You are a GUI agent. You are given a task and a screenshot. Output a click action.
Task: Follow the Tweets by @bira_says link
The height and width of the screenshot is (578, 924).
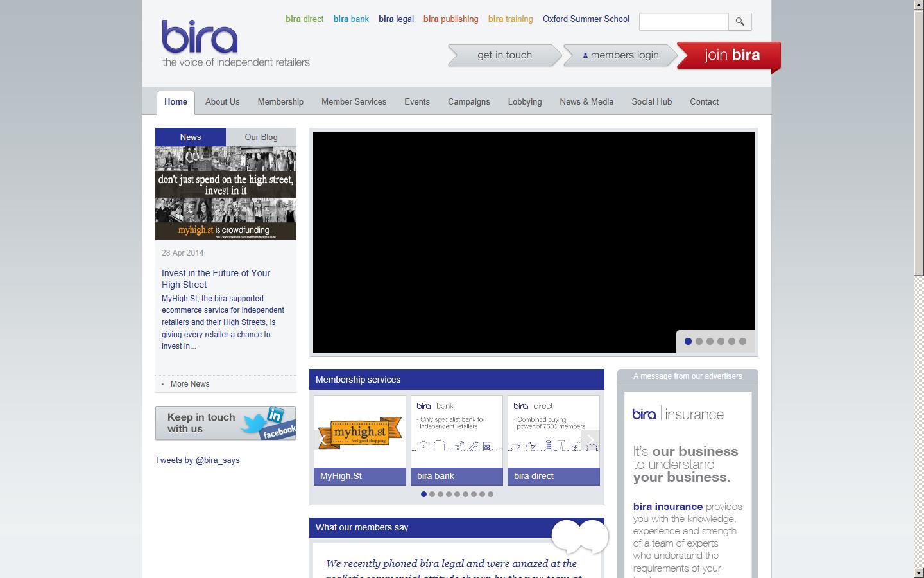pos(197,460)
